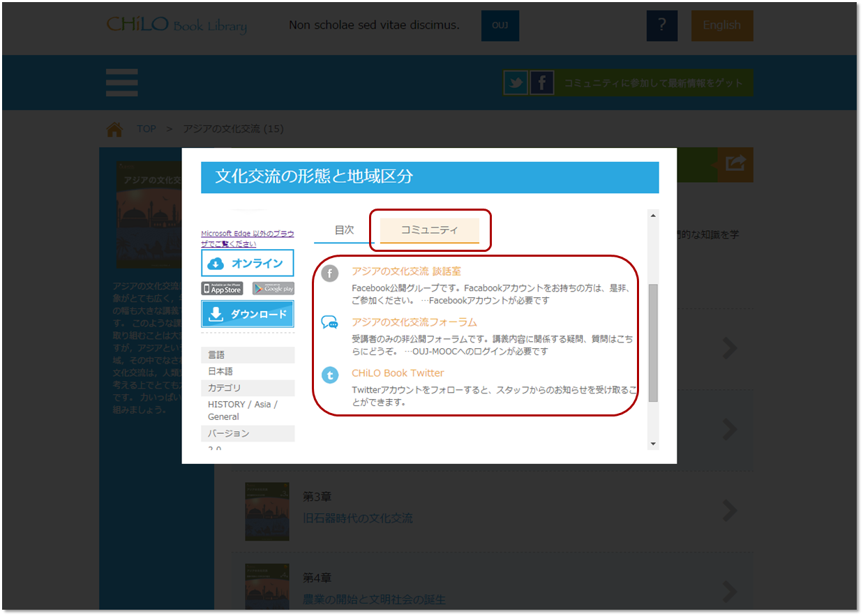Switch to the コミュニティ tab
The image size is (863, 616).
[428, 230]
